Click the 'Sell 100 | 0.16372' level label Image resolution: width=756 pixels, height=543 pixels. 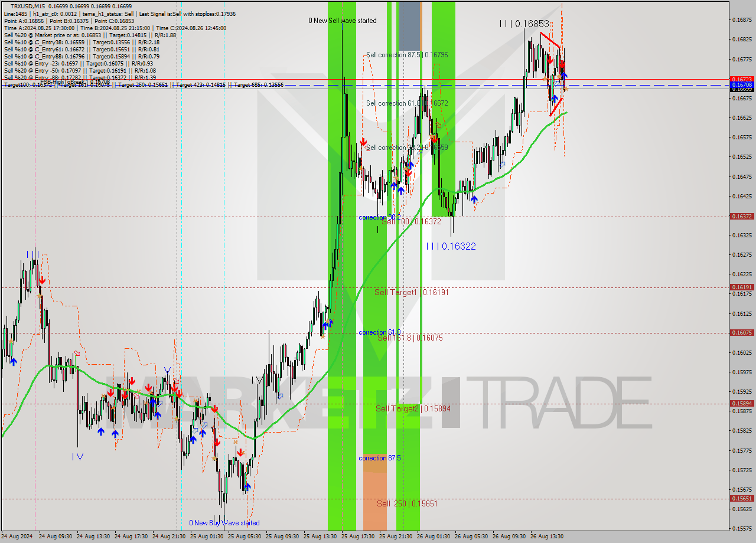click(x=411, y=221)
